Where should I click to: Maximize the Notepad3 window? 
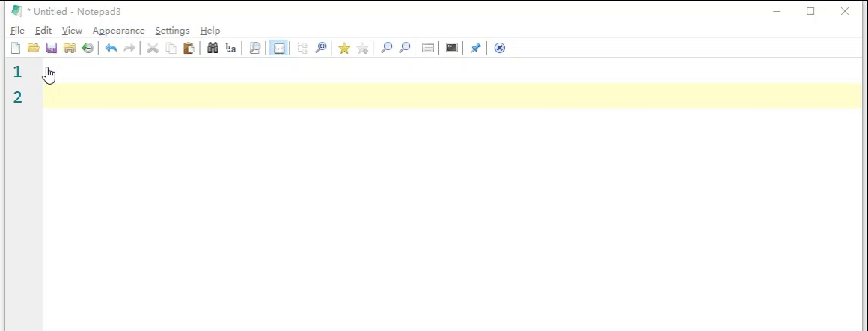pos(810,11)
